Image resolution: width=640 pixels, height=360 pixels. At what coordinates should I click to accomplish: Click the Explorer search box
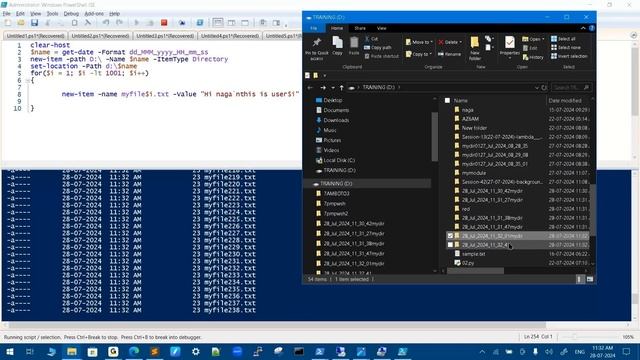click(571, 87)
